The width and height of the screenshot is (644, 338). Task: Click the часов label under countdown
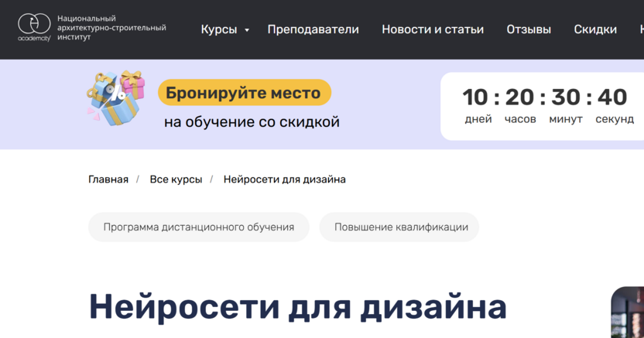(520, 119)
